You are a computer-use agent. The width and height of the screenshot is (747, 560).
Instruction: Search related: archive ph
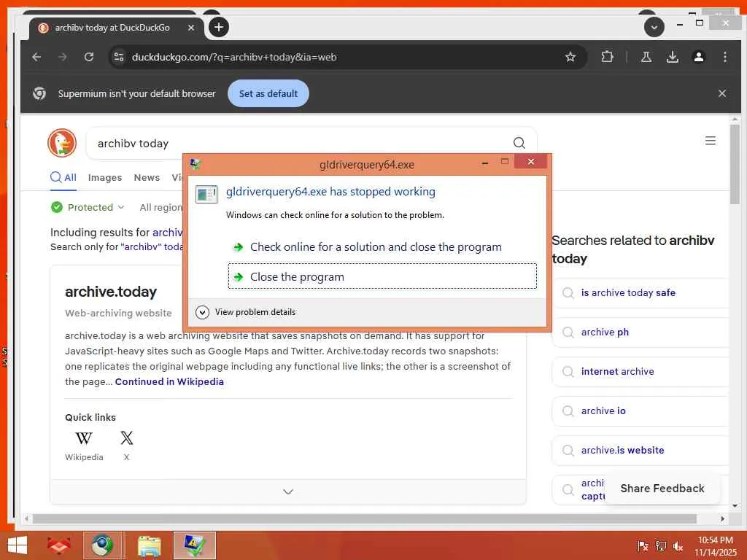tap(640, 332)
